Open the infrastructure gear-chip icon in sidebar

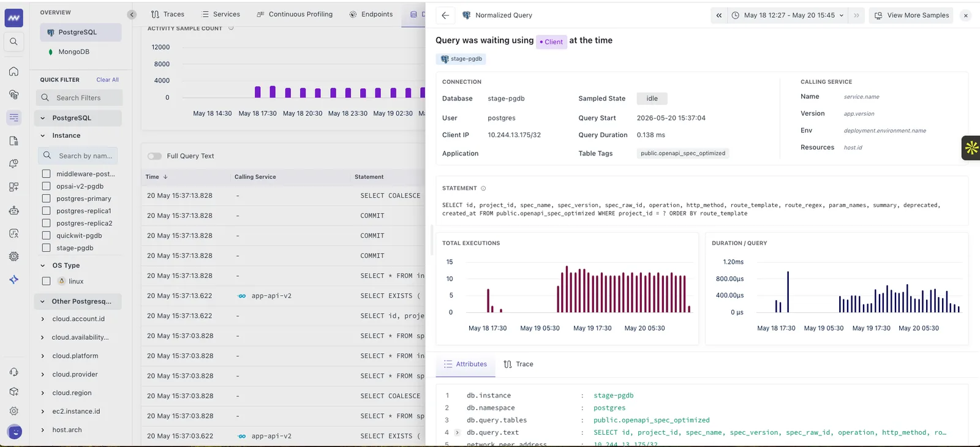pos(13,257)
